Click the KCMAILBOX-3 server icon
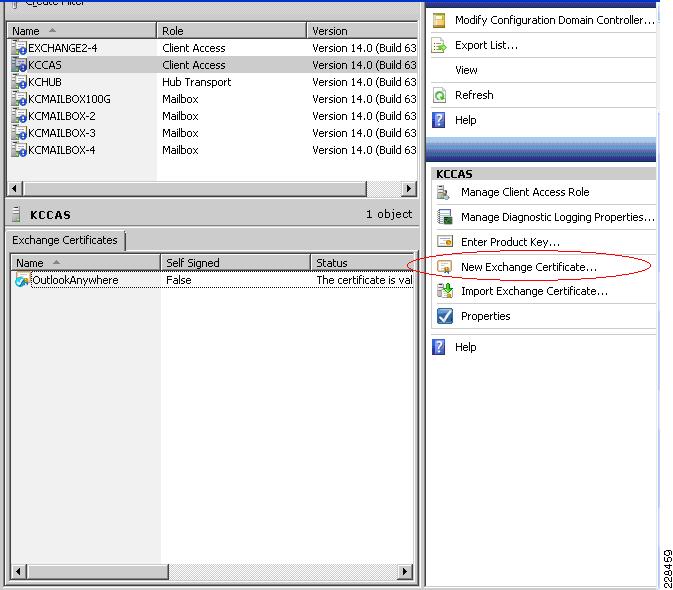 click(19, 133)
